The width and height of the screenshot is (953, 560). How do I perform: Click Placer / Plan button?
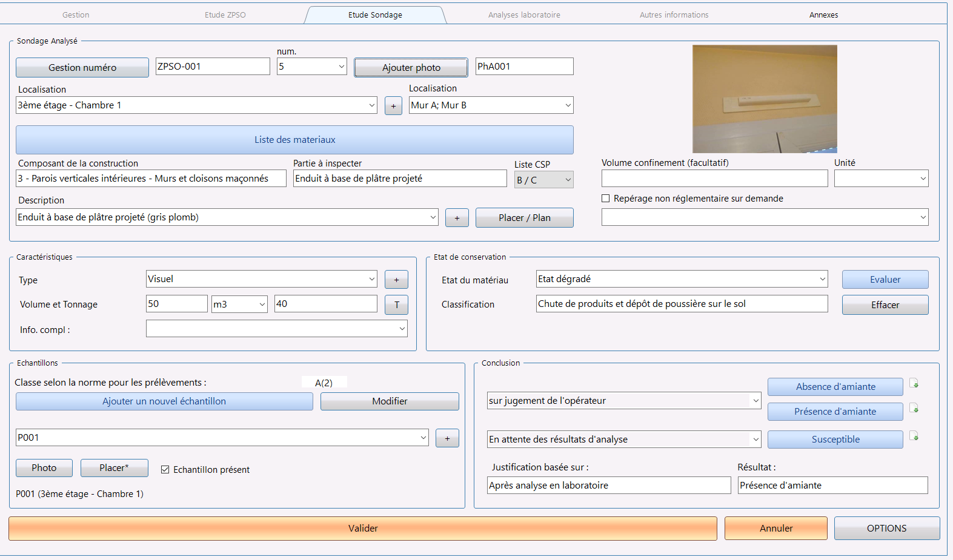click(525, 218)
